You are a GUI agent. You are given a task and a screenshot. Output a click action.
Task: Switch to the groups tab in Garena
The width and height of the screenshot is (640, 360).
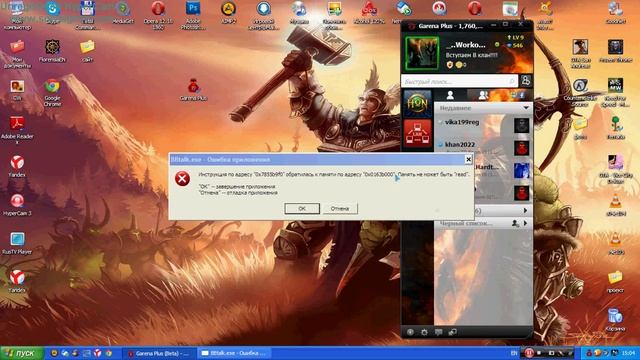click(x=483, y=95)
